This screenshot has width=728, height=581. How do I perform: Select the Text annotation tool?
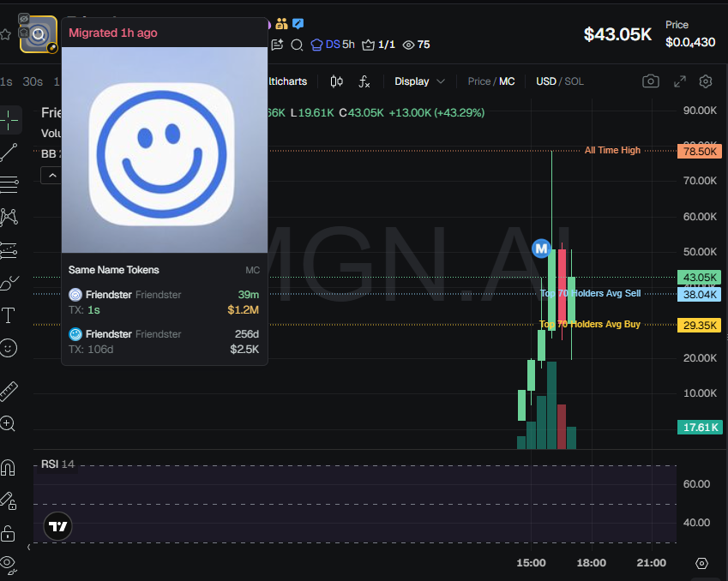(9, 315)
